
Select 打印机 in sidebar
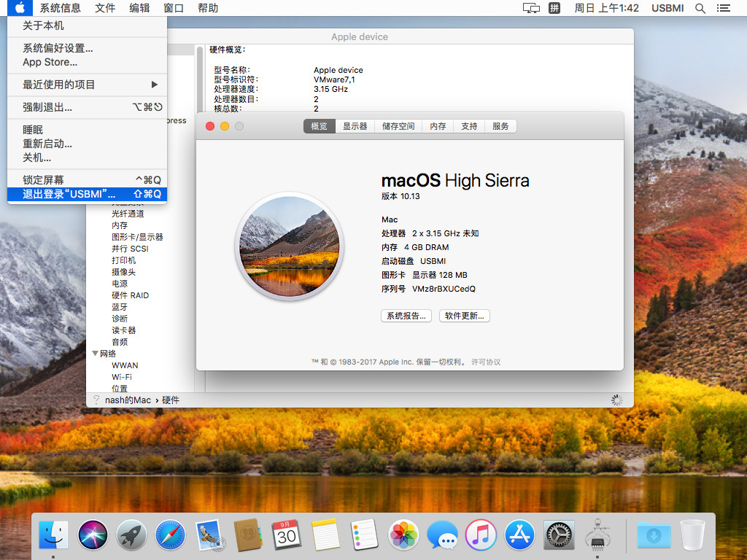point(124,260)
